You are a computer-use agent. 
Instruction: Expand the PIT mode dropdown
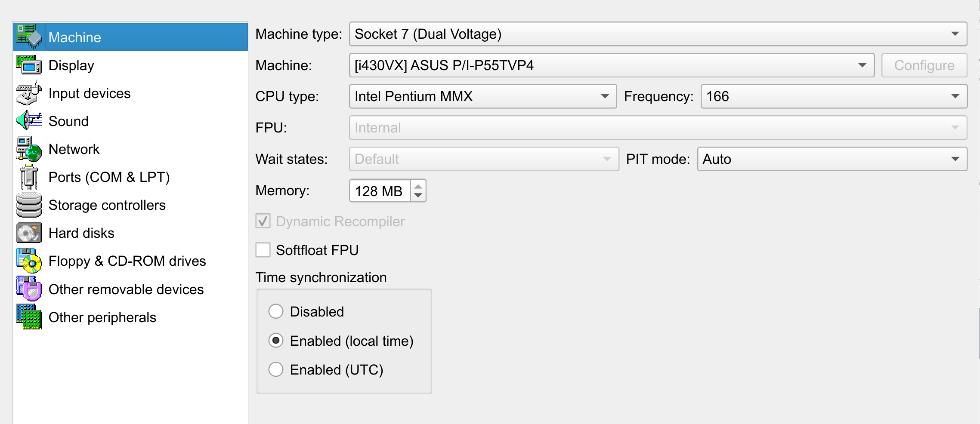[x=832, y=159]
